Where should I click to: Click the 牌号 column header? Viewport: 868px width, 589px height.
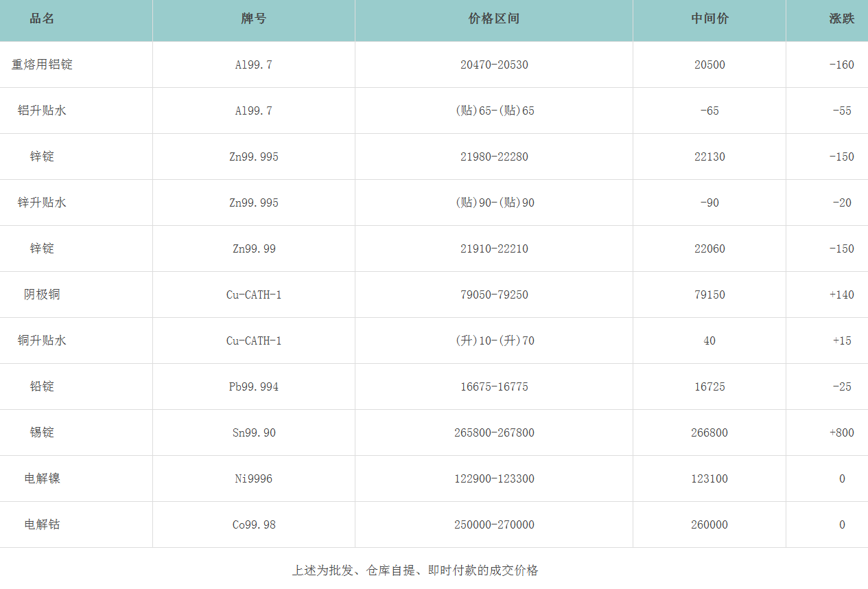point(253,19)
